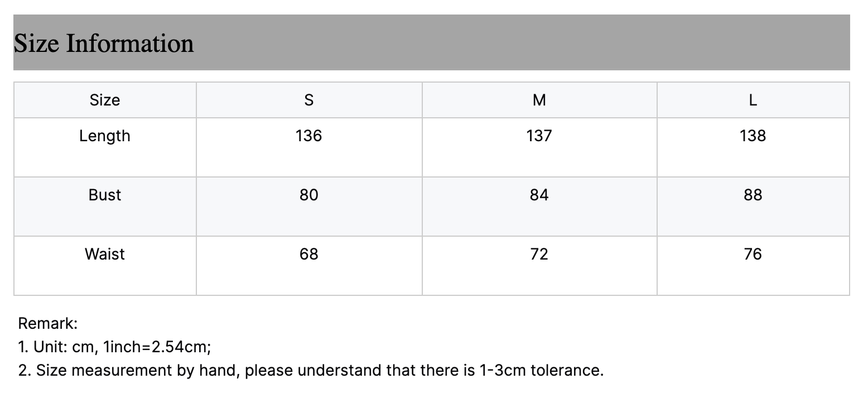Click the Length row label
868x393 pixels.
[x=105, y=136]
